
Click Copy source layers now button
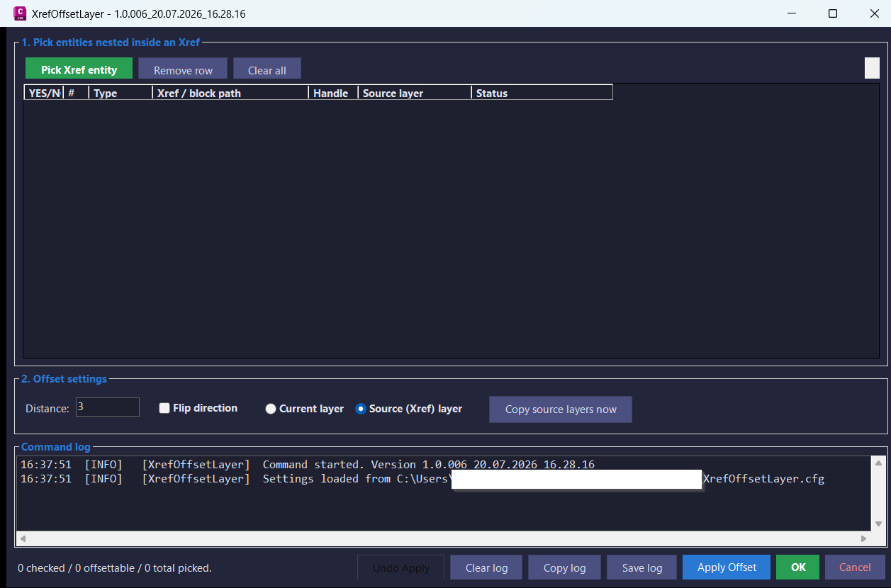561,409
